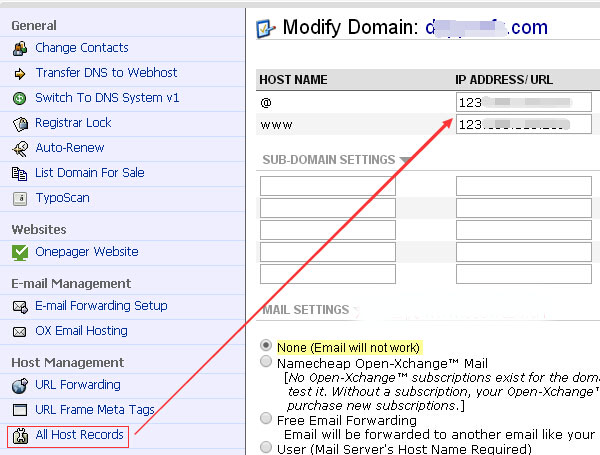Select User mail server radio option
Screen dimensions: 600x455
266,448
